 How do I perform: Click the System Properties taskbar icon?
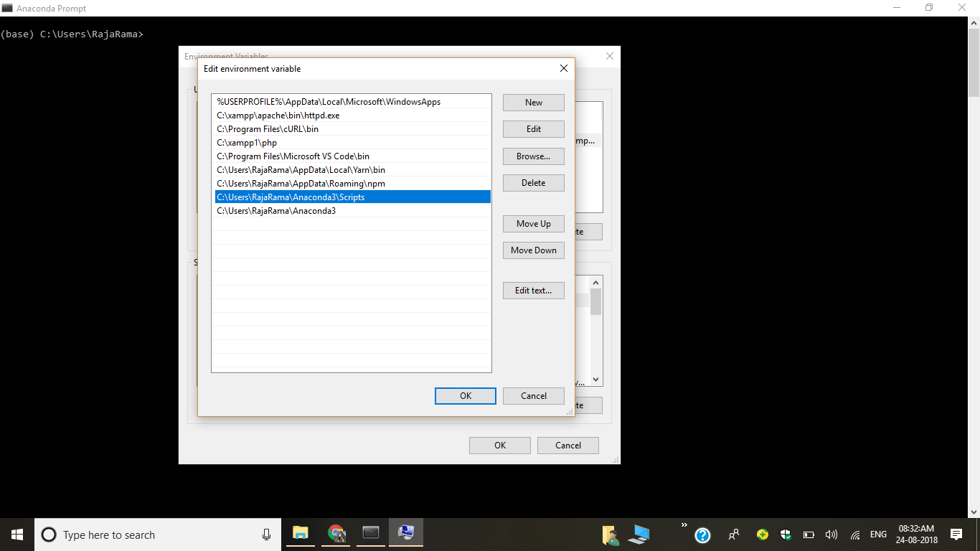pyautogui.click(x=406, y=534)
